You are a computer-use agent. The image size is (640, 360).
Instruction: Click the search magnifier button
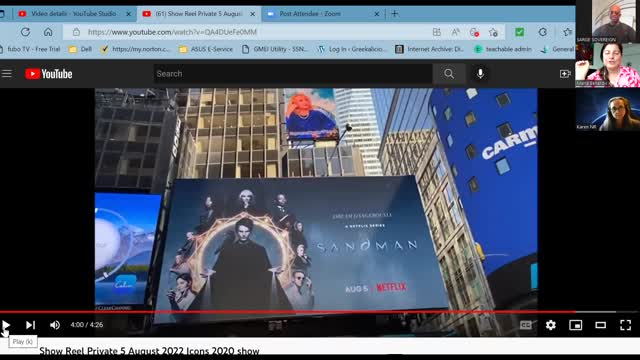pos(449,74)
